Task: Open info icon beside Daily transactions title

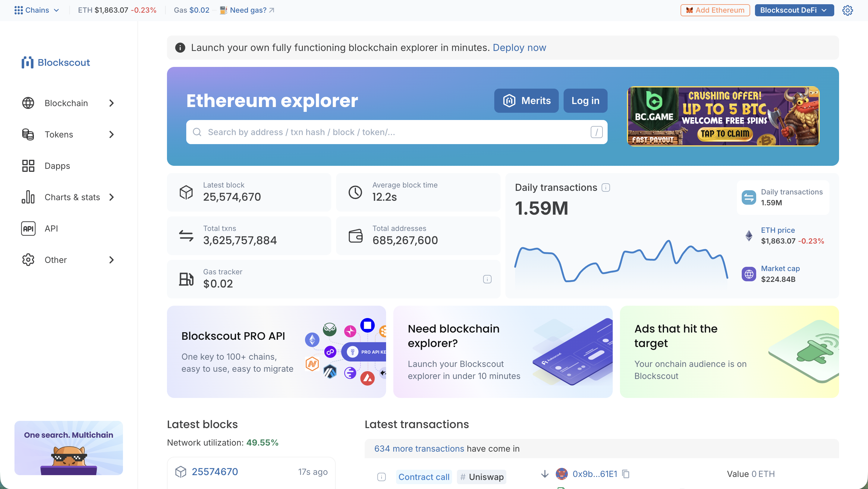Action: (605, 188)
